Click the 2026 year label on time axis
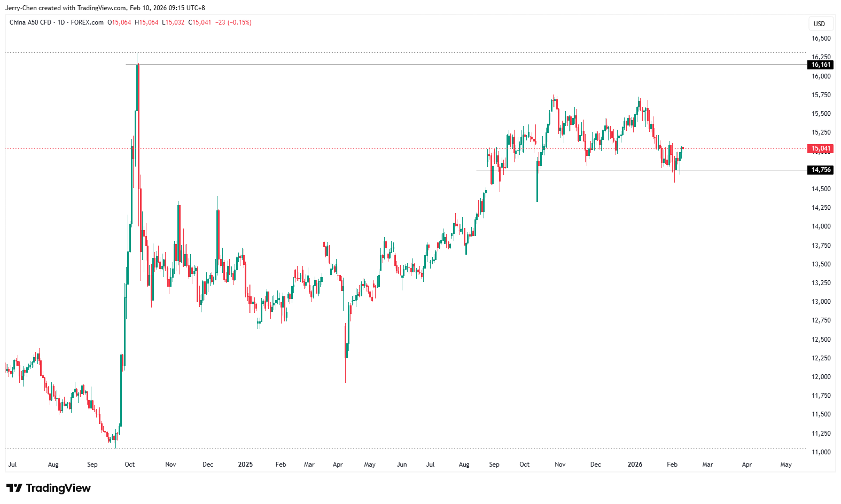This screenshot has height=504, width=841. tap(635, 464)
